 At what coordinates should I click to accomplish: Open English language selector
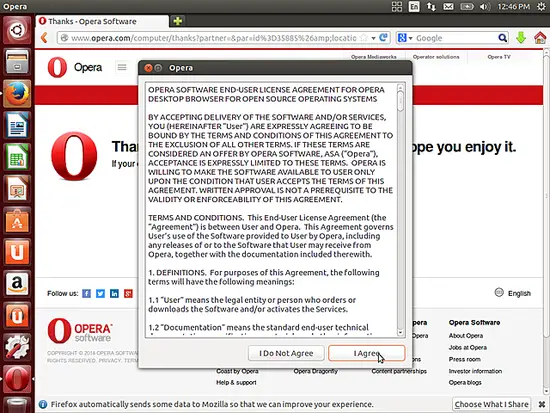tap(512, 293)
